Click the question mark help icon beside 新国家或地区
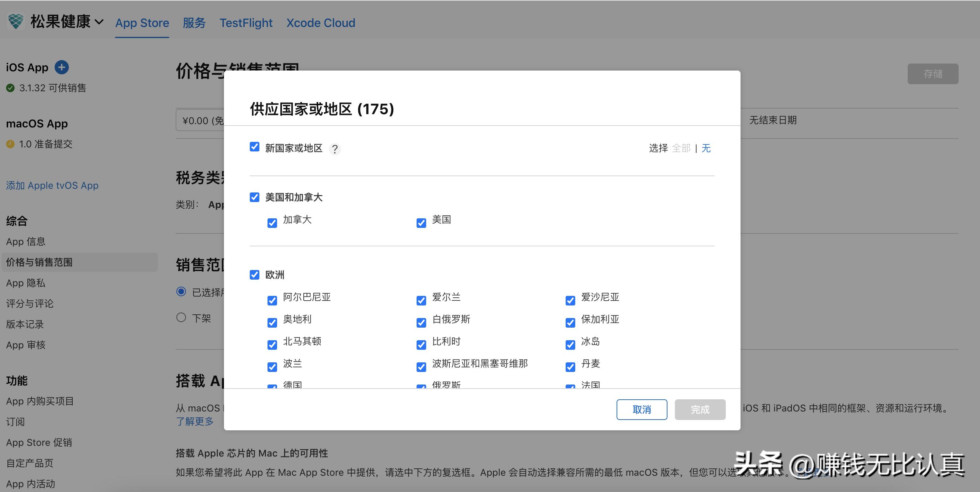The width and height of the screenshot is (980, 492). (x=334, y=149)
